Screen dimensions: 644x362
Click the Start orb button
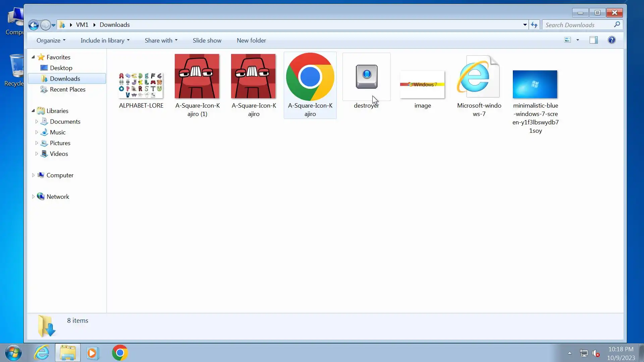point(13,353)
